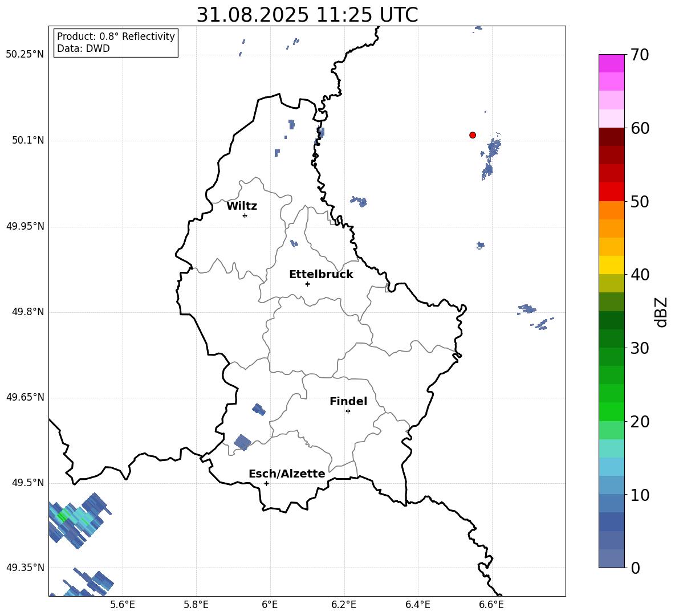Click the 49.65°N latitude label
The image size is (675, 616).
[25, 397]
